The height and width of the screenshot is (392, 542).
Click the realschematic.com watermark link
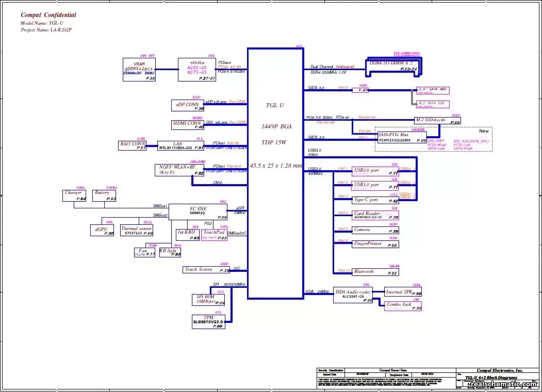pos(503,384)
